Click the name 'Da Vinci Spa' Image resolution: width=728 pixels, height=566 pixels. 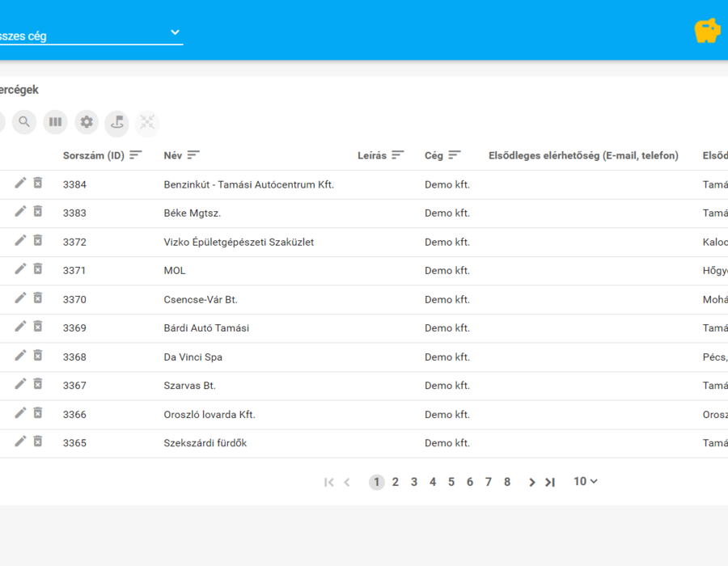(x=193, y=357)
